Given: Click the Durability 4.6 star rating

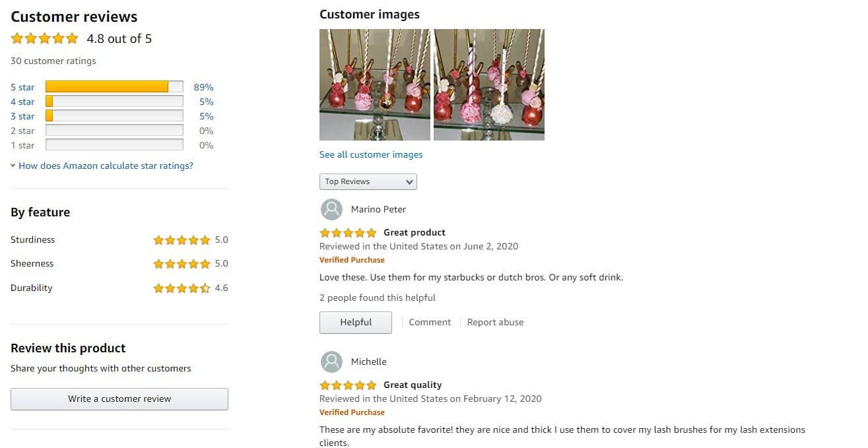Looking at the screenshot, I should point(182,288).
